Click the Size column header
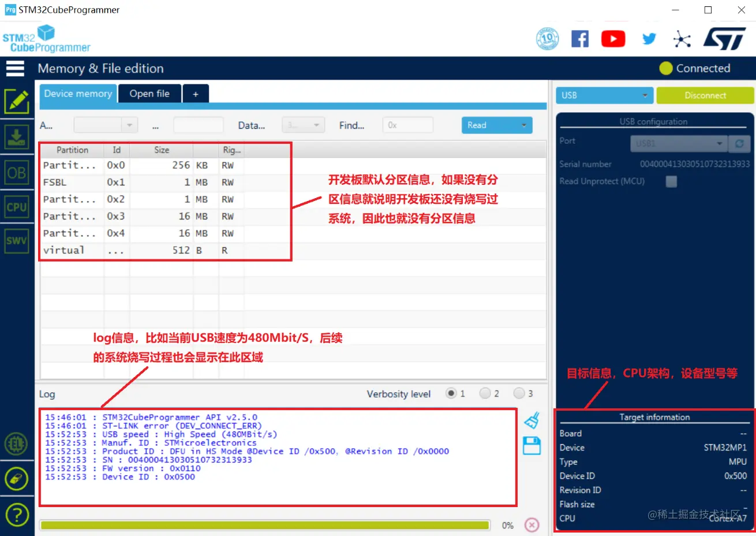 [162, 150]
